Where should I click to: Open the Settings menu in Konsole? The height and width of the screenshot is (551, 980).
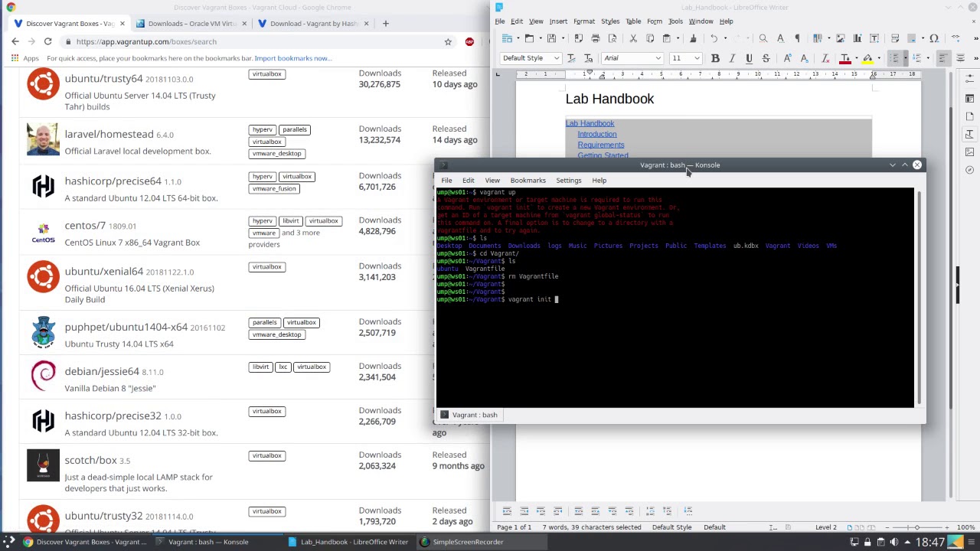coord(569,181)
